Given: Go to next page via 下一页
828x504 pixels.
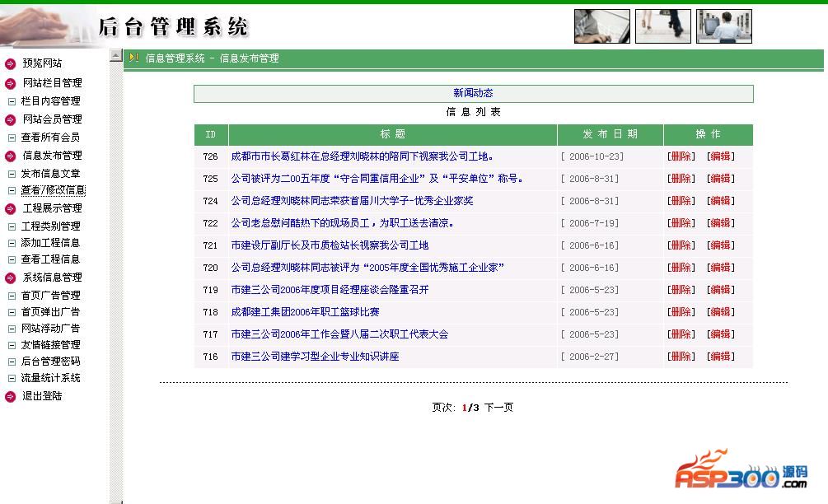Looking at the screenshot, I should [x=498, y=408].
